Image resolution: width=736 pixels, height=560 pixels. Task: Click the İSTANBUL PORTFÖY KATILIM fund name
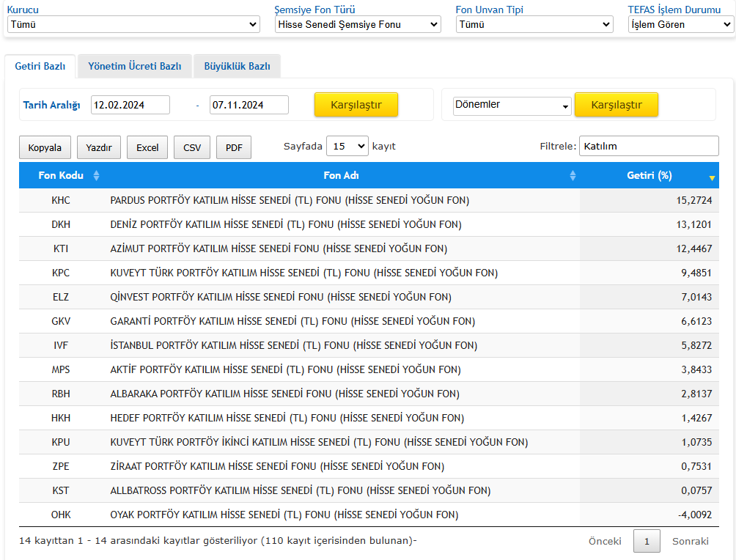pos(294,345)
